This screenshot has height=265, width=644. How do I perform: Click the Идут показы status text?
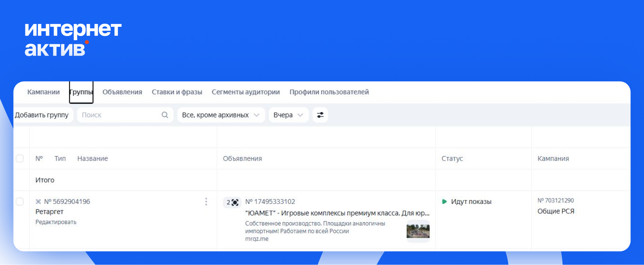[x=471, y=202]
